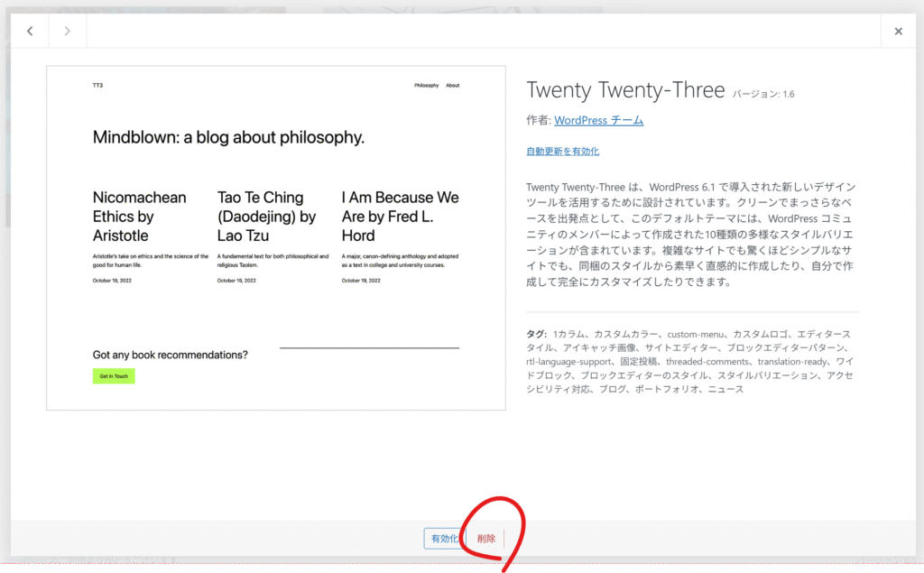924x573 pixels.
Task: Enable auto-updates via 自動更新を有効化 link
Action: pyautogui.click(x=562, y=152)
